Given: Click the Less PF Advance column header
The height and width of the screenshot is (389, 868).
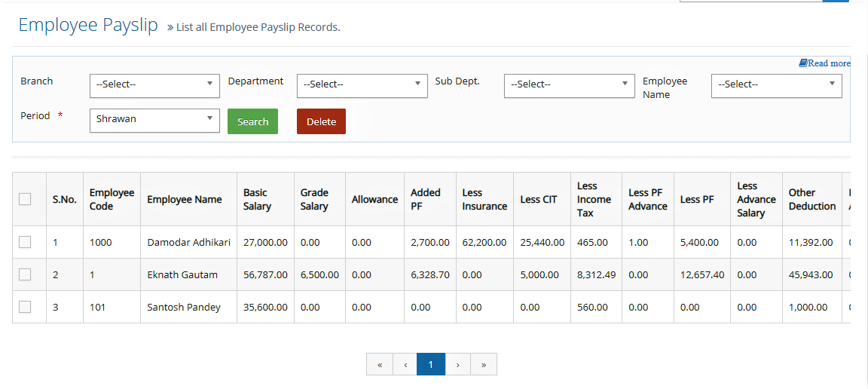Looking at the screenshot, I should click(648, 200).
